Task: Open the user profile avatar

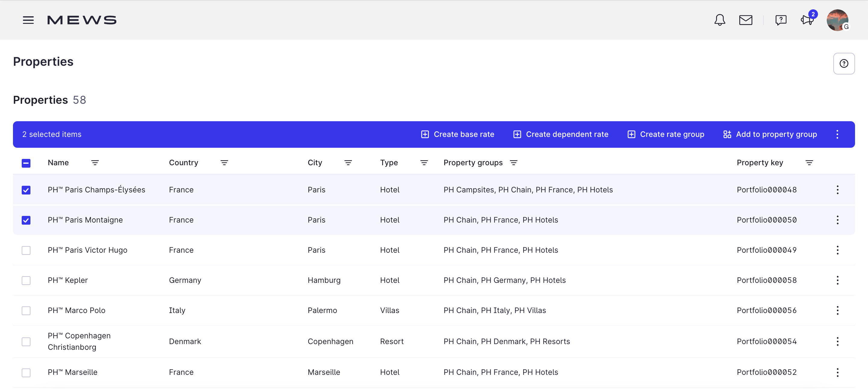Action: (x=838, y=20)
